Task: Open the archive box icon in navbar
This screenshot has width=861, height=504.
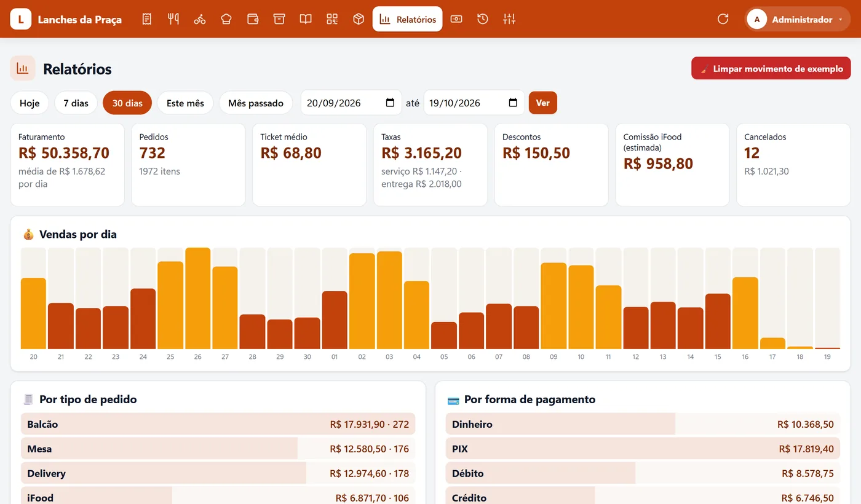Action: click(x=279, y=19)
